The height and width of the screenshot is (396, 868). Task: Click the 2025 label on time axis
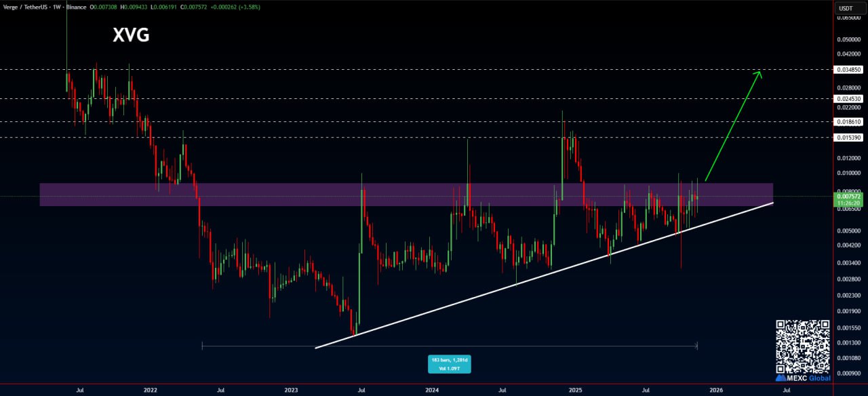575,390
